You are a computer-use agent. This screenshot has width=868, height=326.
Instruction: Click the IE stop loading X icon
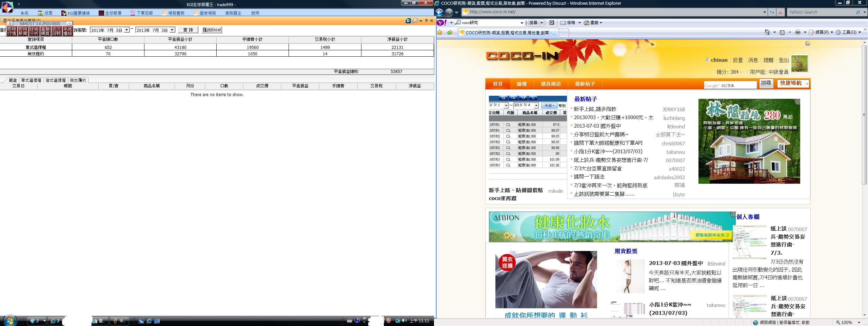coord(780,12)
